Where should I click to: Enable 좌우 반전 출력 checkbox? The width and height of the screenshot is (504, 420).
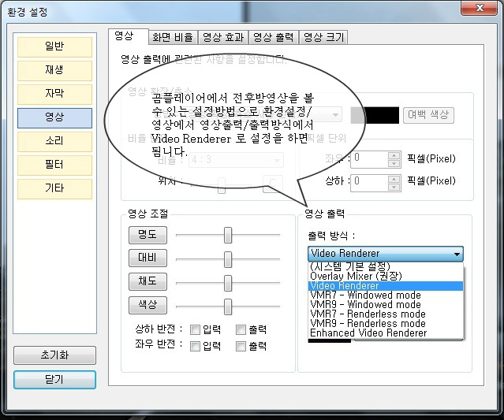click(x=241, y=346)
